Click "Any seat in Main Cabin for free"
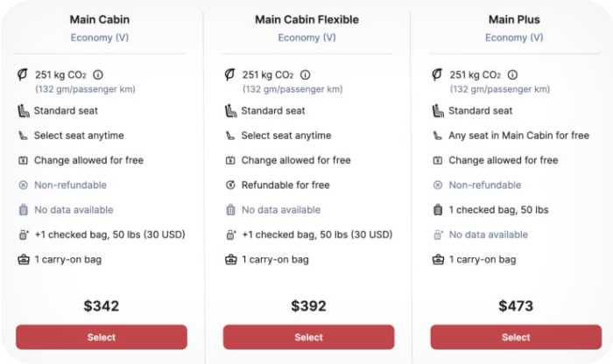 click(x=519, y=136)
